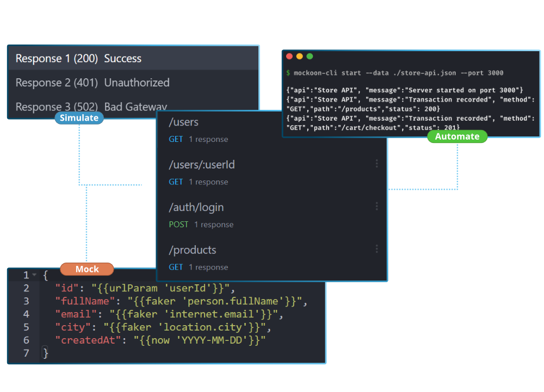
Task: Click "Server started on port 3000" log line
Action: (405, 90)
